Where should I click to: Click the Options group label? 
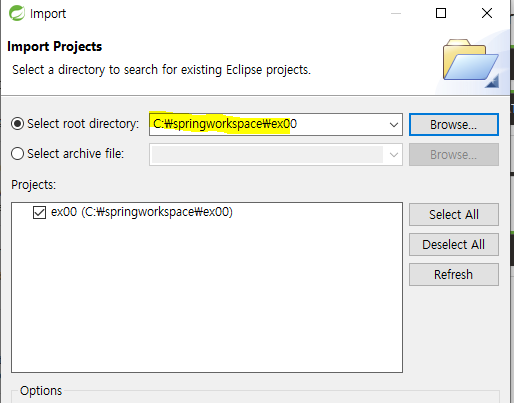(41, 391)
